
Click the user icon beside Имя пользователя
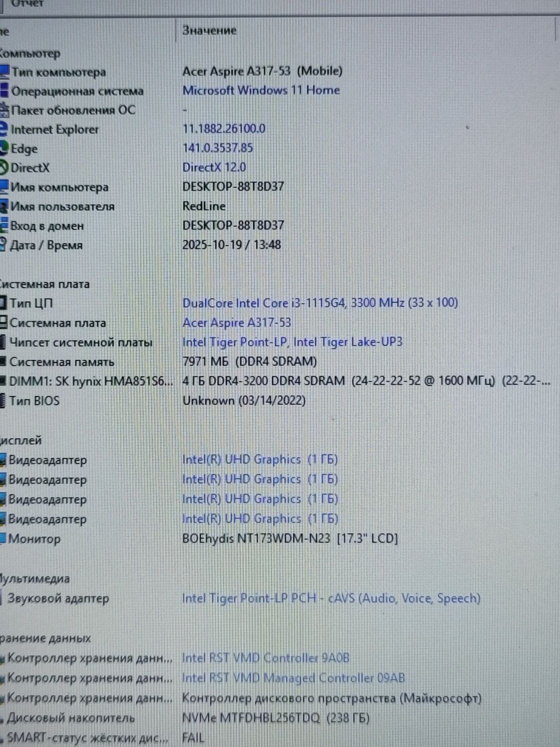pyautogui.click(x=3, y=207)
